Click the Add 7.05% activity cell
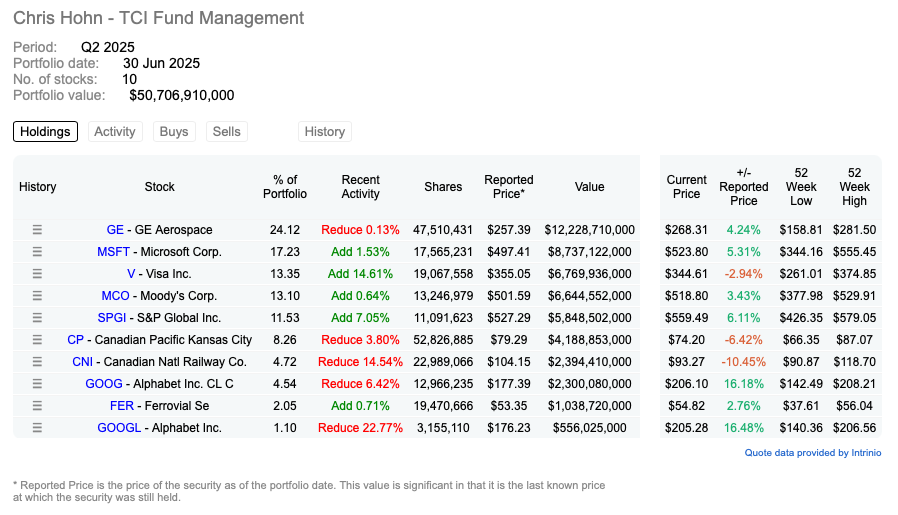898x515 pixels. (360, 318)
